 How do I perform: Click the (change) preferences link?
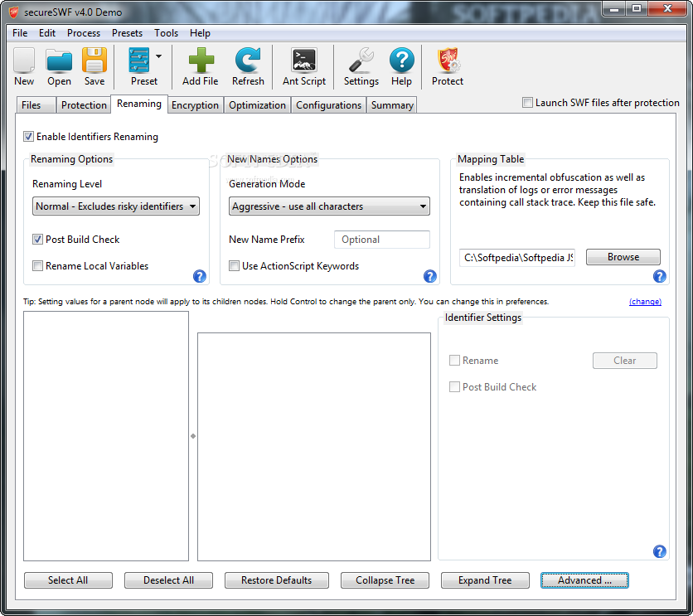pyautogui.click(x=645, y=302)
